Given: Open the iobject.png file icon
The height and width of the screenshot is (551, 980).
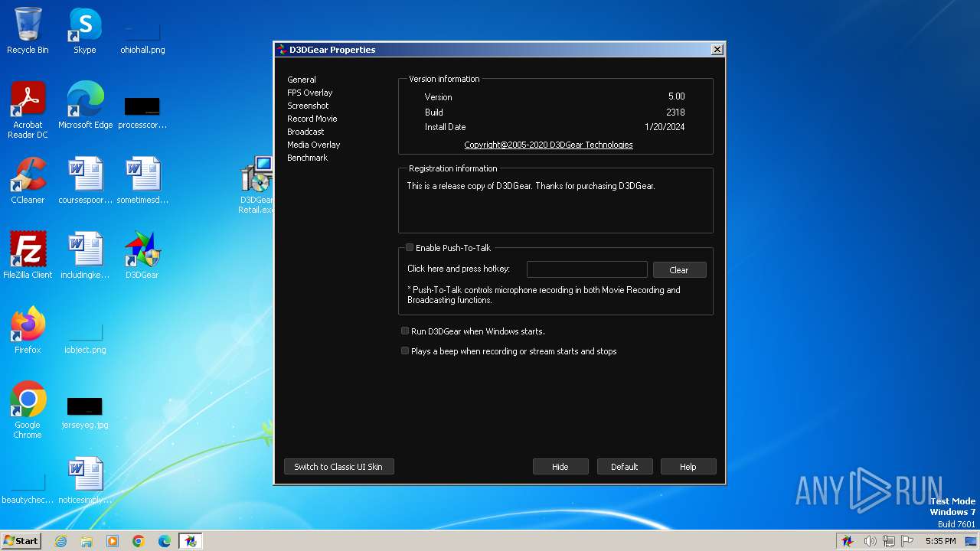Looking at the screenshot, I should coord(85,337).
